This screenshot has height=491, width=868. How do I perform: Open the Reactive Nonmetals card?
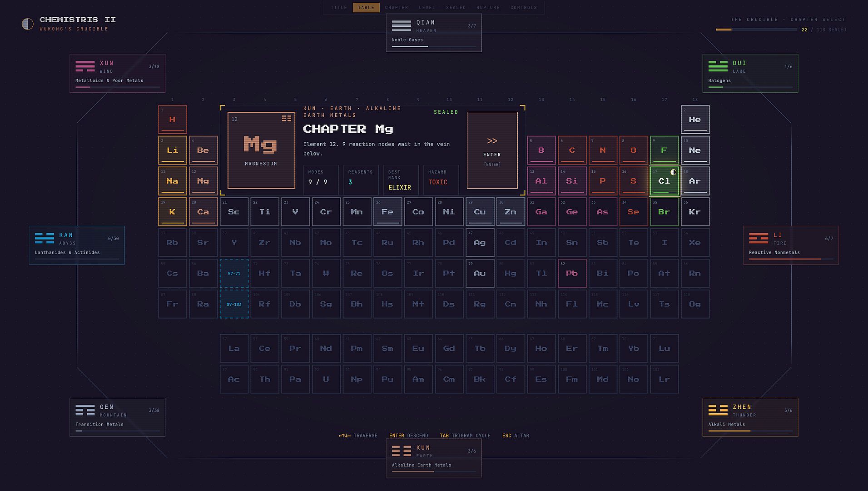[x=791, y=245]
